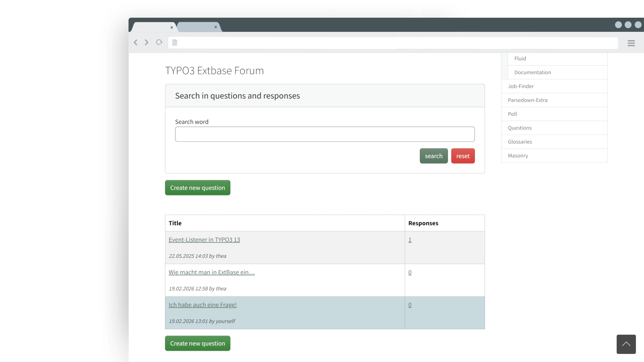
Task: Open Ich habe auch eine Frage link
Action: [202, 305]
